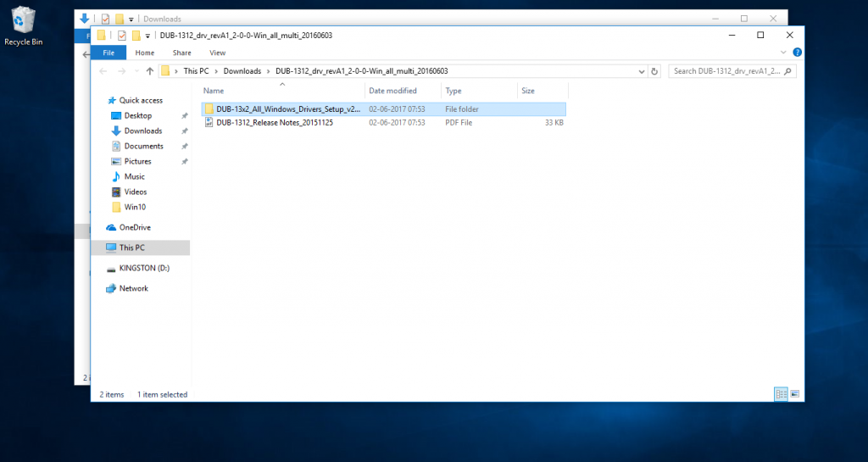Switch to Details view icon in status bar
This screenshot has height=462, width=868.
(x=781, y=394)
